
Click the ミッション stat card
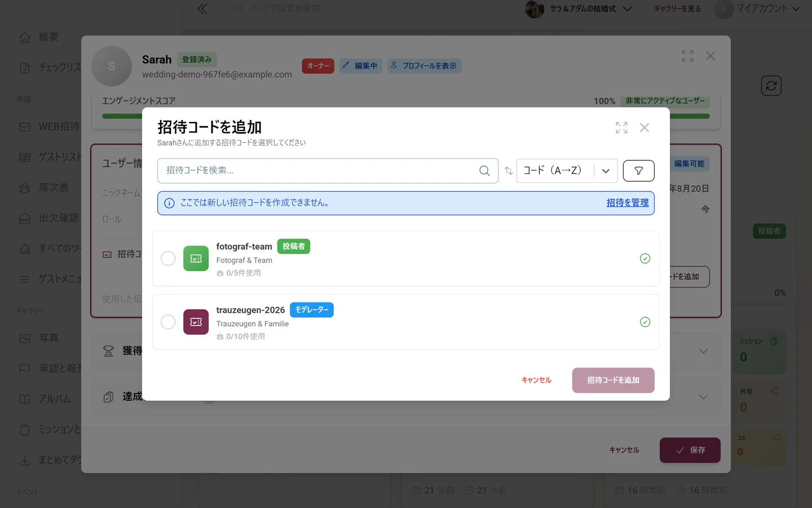click(759, 351)
